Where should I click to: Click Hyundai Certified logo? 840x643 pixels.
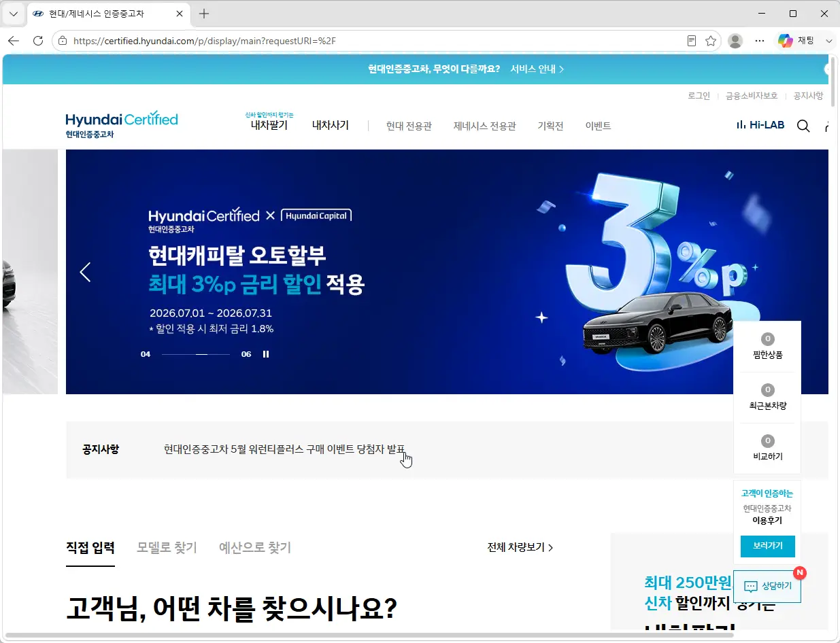122,125
